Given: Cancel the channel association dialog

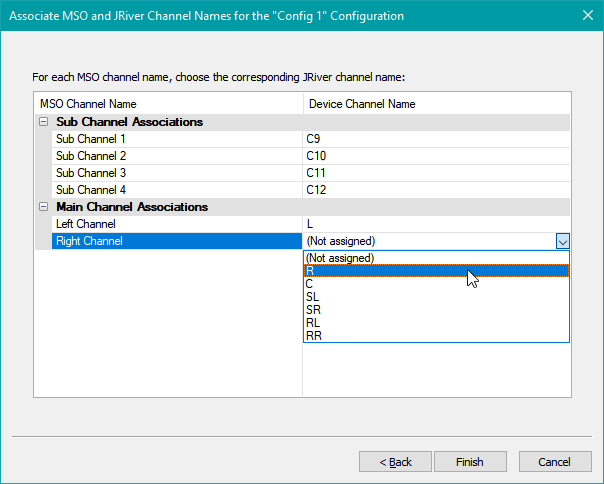Looking at the screenshot, I should pyautogui.click(x=555, y=462).
